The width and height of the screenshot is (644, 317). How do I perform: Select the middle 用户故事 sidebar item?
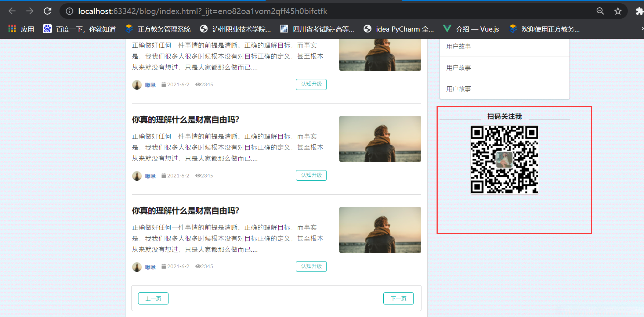(x=505, y=68)
